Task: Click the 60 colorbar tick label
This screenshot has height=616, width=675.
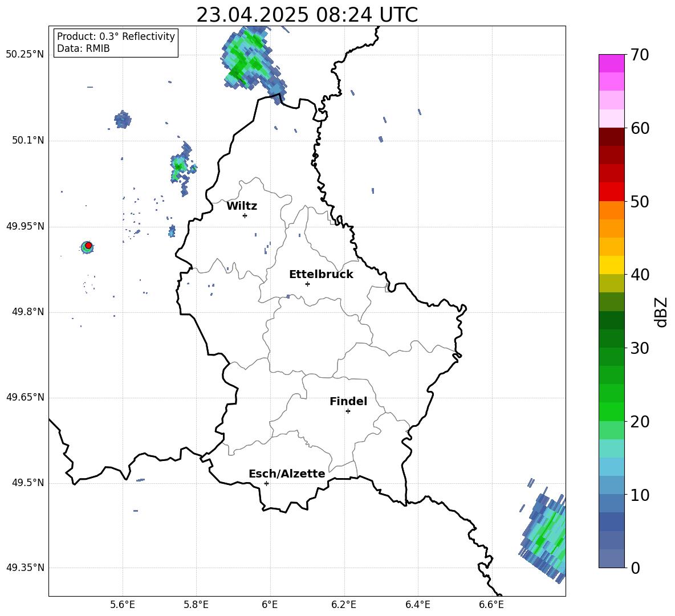Action: [x=640, y=128]
